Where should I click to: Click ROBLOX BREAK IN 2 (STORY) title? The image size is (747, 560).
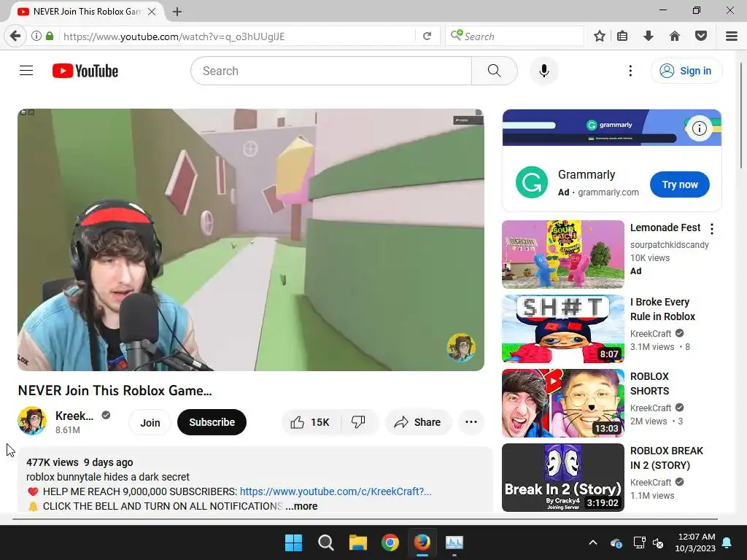(x=667, y=458)
